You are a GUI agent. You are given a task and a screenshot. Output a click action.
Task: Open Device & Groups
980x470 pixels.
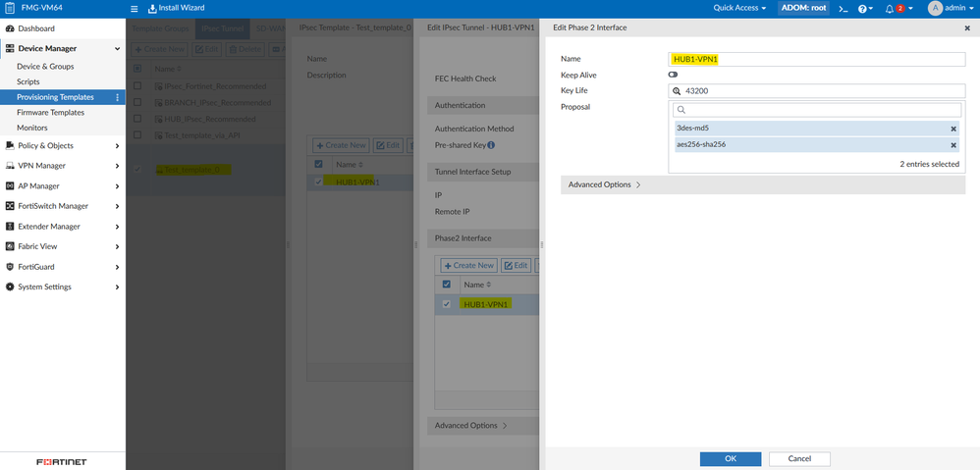[45, 66]
